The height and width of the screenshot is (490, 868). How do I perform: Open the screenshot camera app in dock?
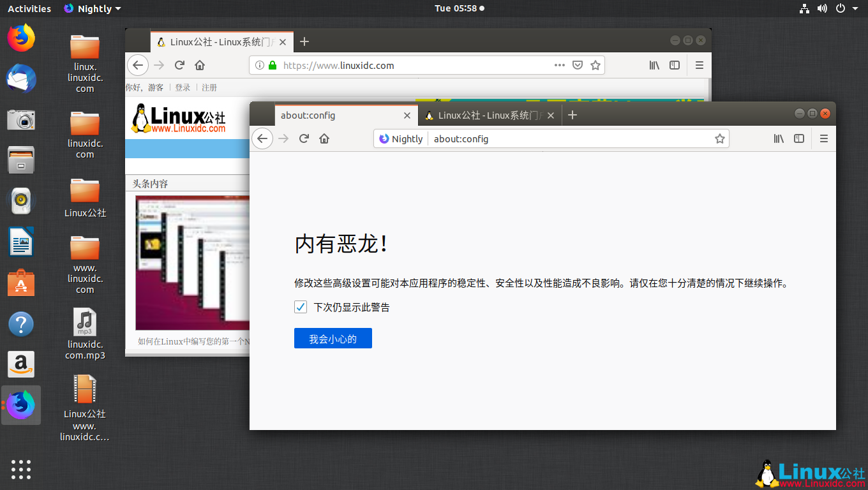coord(21,119)
